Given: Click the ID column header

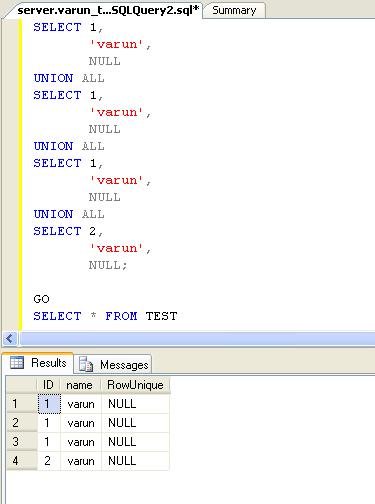Looking at the screenshot, I should 48,385.
